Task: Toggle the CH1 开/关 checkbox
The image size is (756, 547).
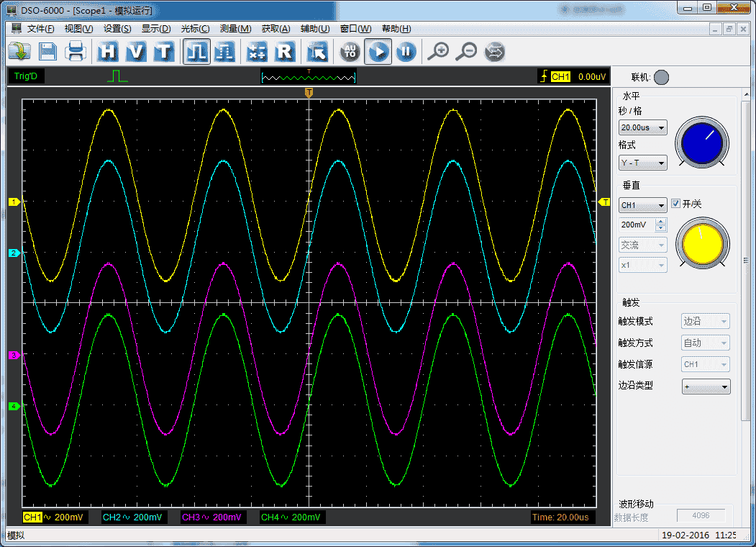Action: pyautogui.click(x=675, y=204)
